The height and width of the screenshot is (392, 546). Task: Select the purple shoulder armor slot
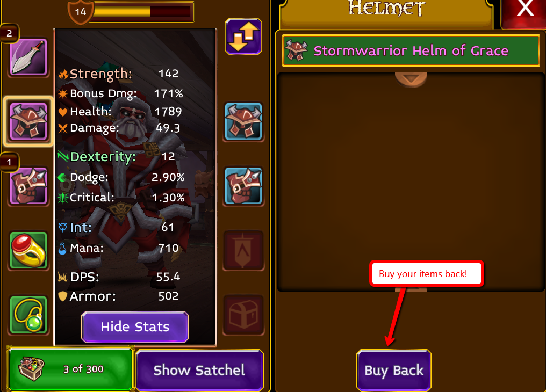coord(28,186)
